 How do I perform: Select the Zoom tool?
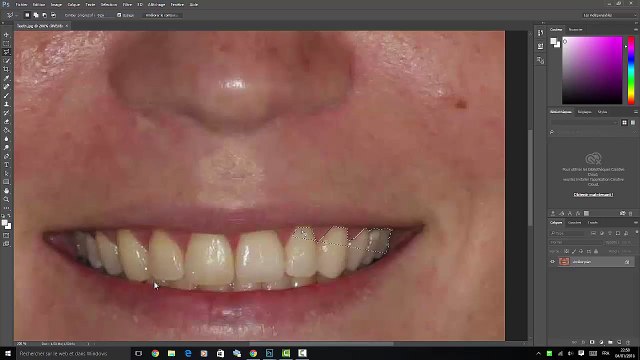click(7, 199)
